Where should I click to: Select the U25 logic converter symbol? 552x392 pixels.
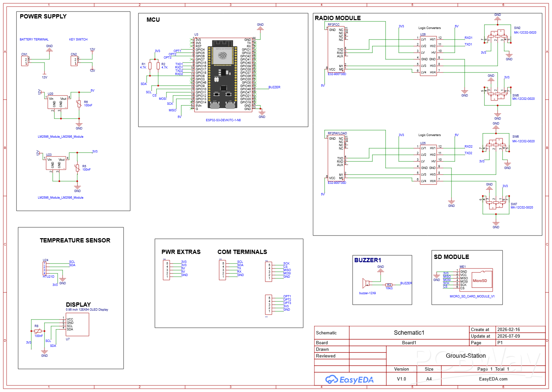[428, 165]
